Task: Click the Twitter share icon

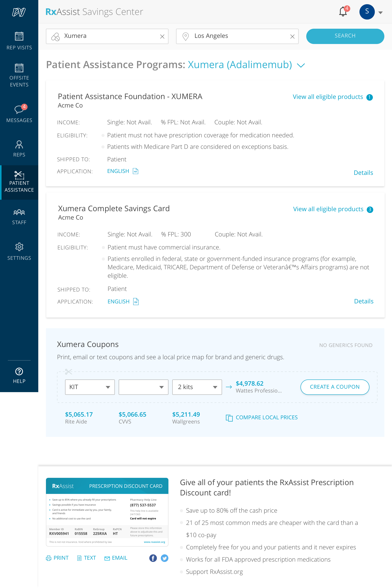Action: pos(164,558)
